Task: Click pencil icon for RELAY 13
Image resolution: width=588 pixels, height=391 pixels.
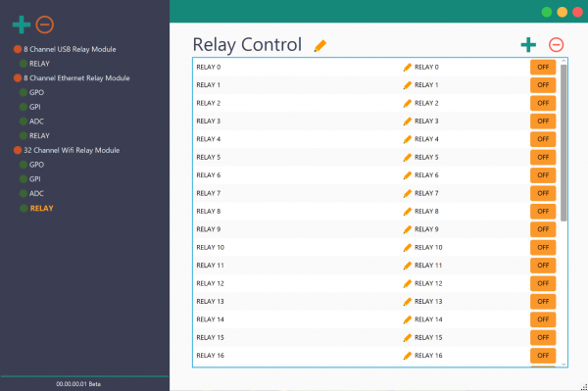Action: click(x=408, y=302)
